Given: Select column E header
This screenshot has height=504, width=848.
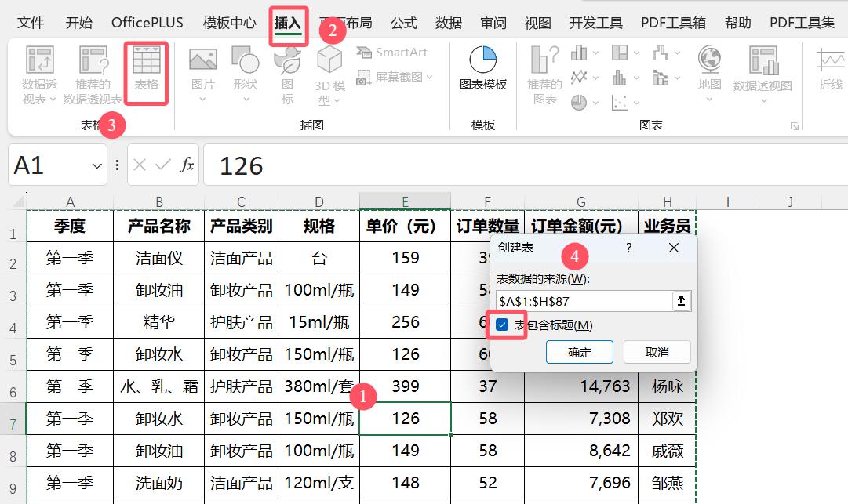Looking at the screenshot, I should [405, 201].
